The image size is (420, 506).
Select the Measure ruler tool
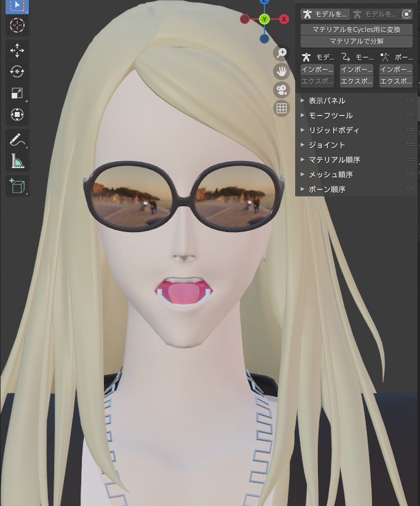pos(17,161)
